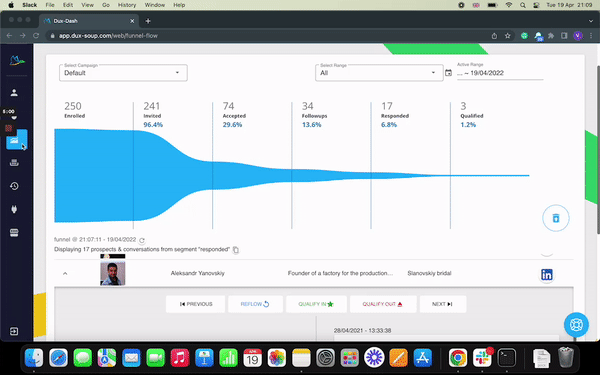
Task: Click the QUALIFY OUT button
Action: [383, 304]
